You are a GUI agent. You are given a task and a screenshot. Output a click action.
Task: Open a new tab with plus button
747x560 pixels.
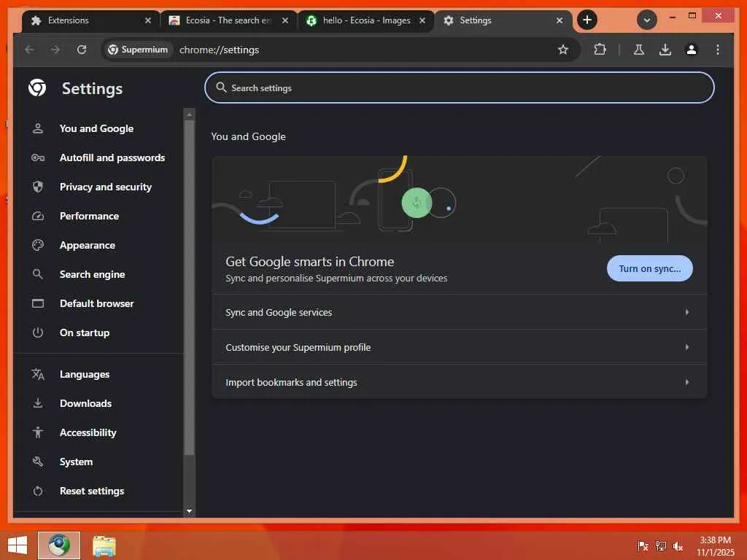point(587,20)
